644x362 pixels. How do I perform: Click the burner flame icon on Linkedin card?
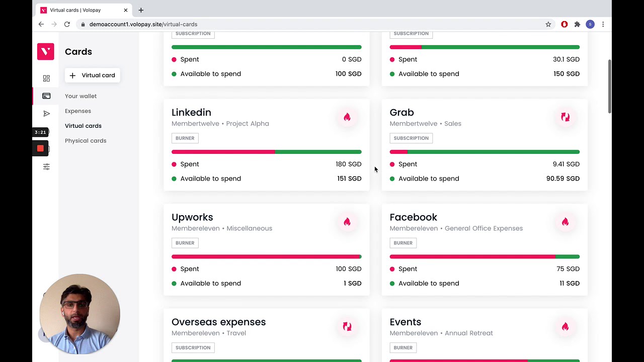tap(347, 117)
